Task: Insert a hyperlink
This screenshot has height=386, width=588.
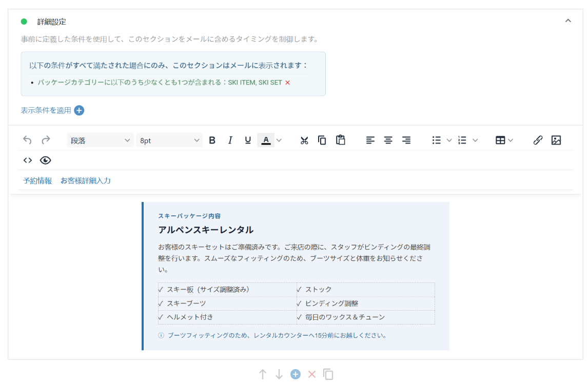Action: (538, 140)
